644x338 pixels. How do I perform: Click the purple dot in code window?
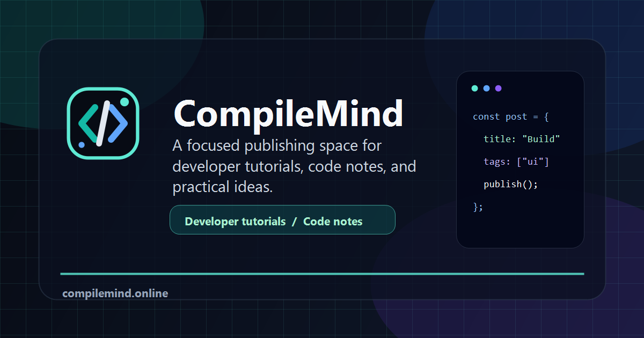pos(498,89)
